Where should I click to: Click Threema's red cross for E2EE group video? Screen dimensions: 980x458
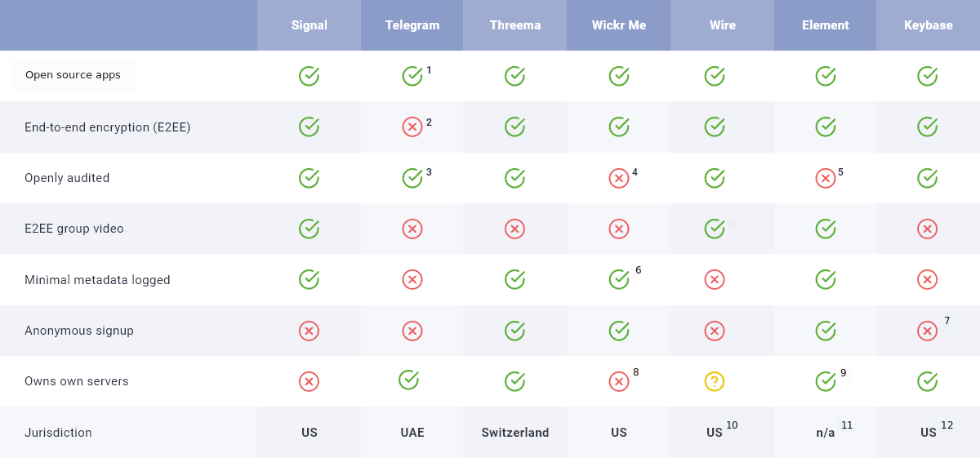(x=514, y=229)
